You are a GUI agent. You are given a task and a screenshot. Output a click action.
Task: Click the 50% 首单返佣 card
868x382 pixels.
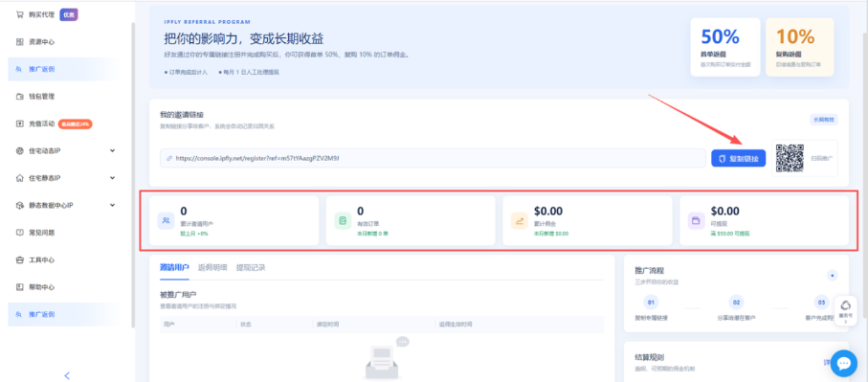725,47
